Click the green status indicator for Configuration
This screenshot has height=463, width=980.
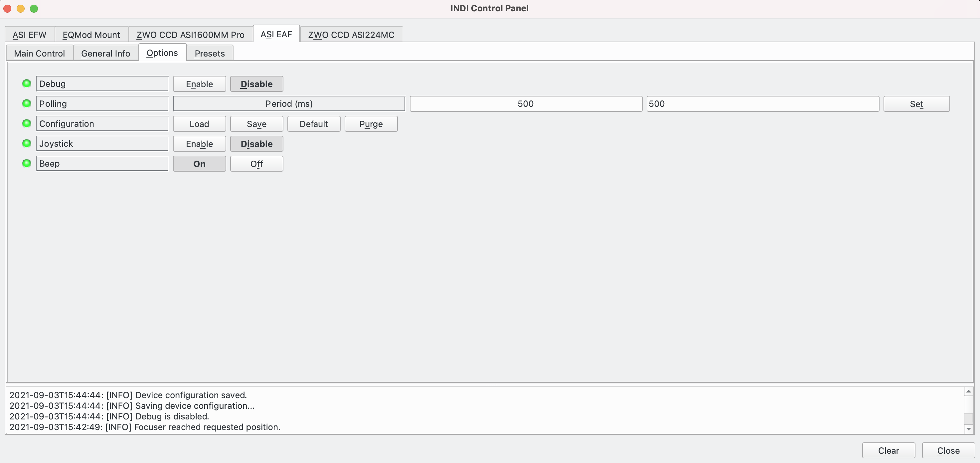[26, 123]
